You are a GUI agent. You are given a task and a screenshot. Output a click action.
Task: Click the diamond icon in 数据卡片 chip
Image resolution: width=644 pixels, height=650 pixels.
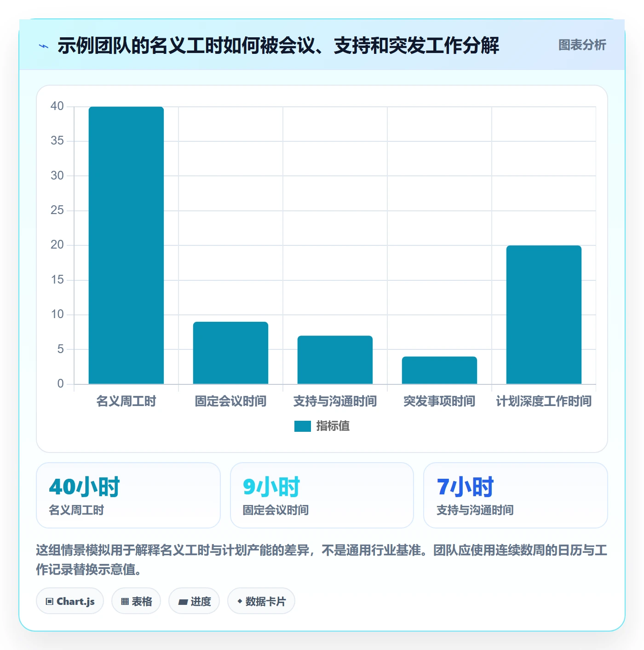pyautogui.click(x=240, y=601)
